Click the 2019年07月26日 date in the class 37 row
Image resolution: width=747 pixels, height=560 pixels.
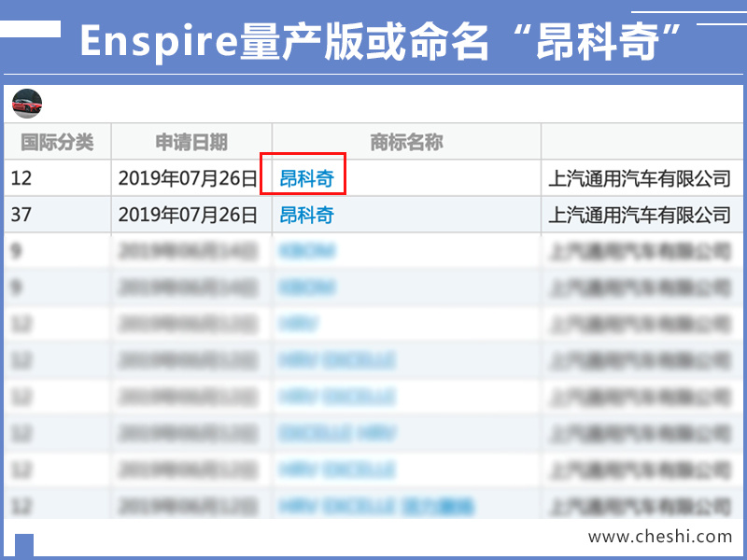pyautogui.click(x=188, y=215)
